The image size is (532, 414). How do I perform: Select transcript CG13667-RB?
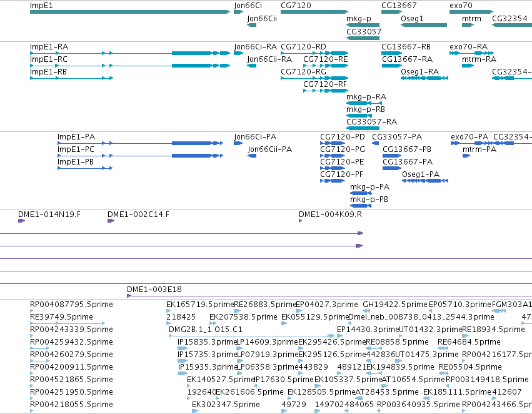(391, 53)
